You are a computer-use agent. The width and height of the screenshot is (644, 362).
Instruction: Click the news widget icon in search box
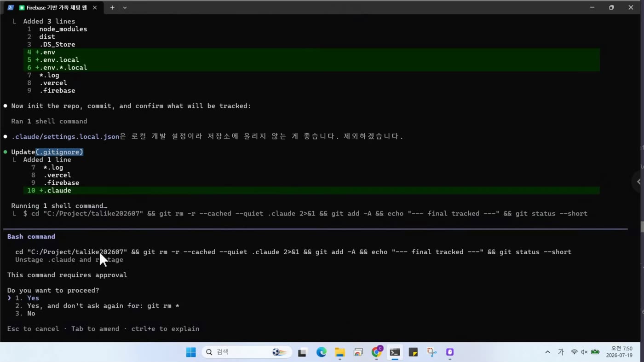[x=279, y=352]
